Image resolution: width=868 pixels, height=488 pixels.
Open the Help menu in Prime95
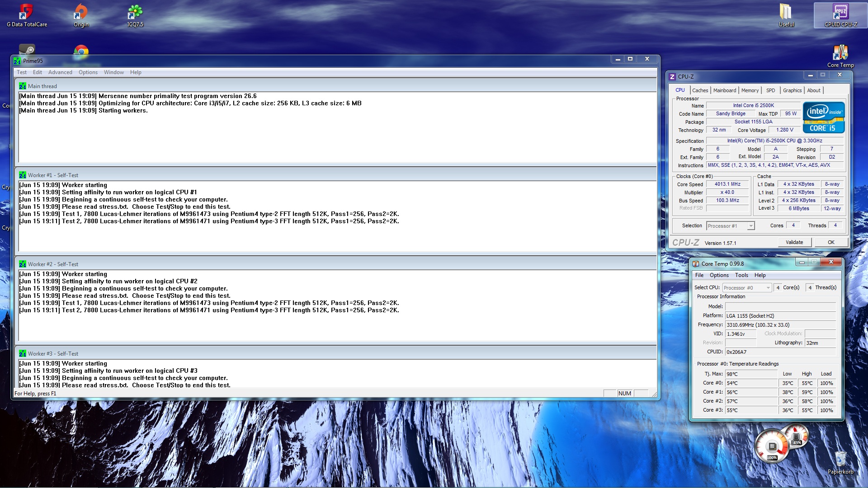pos(136,72)
